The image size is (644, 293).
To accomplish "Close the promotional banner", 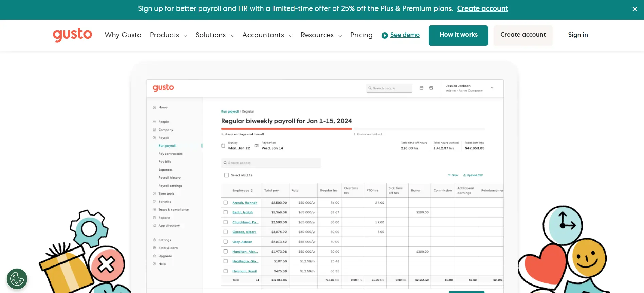I will [634, 9].
